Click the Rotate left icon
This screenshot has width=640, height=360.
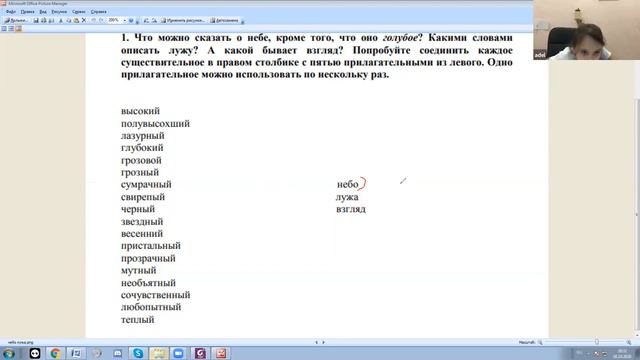tap(146, 20)
